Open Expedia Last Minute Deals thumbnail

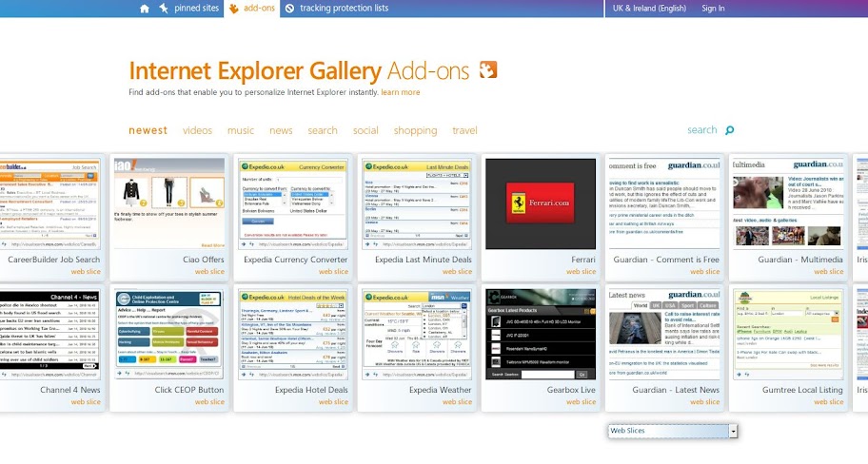(417, 203)
